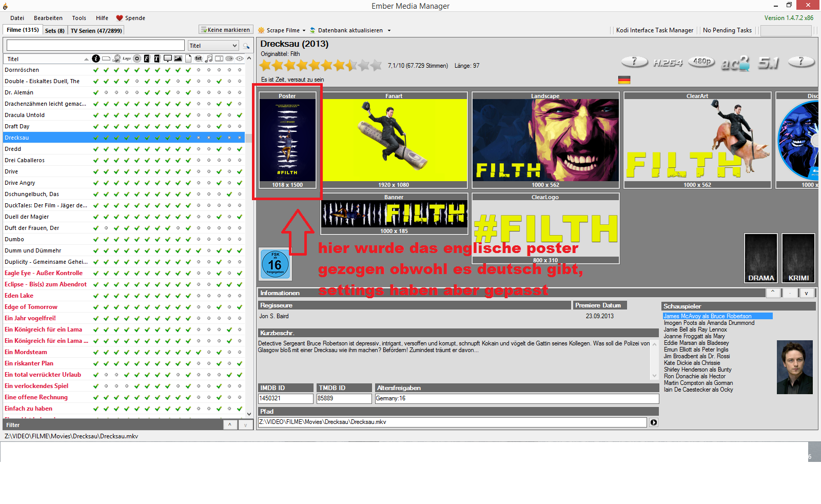
Task: Sort by the F (fanart) column header icon
Action: point(147,59)
